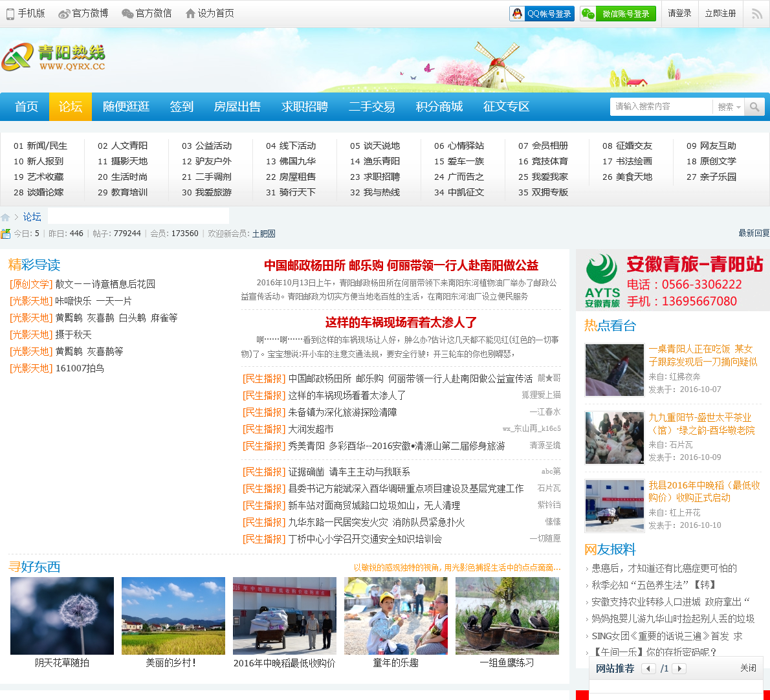Click the search magnifier icon

(x=754, y=107)
